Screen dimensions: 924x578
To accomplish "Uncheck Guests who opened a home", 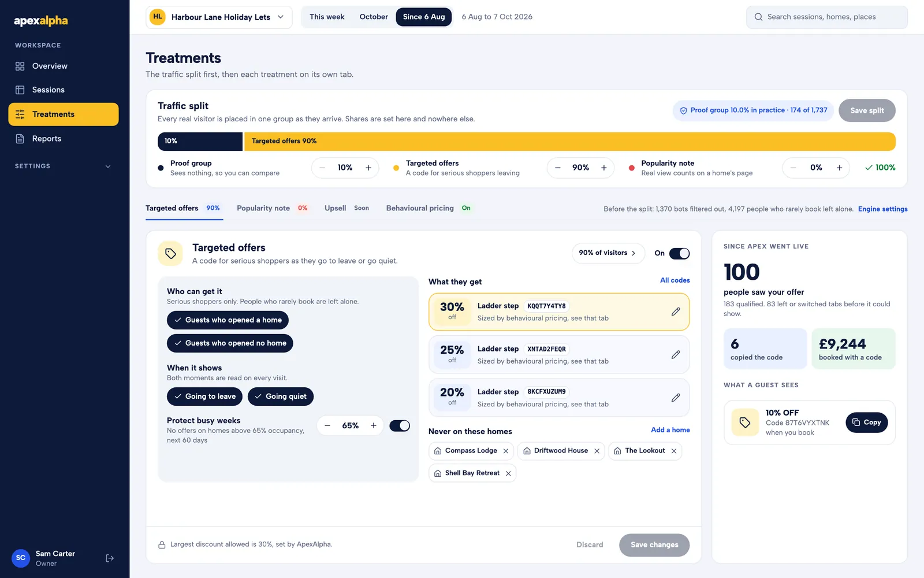I will coord(228,320).
